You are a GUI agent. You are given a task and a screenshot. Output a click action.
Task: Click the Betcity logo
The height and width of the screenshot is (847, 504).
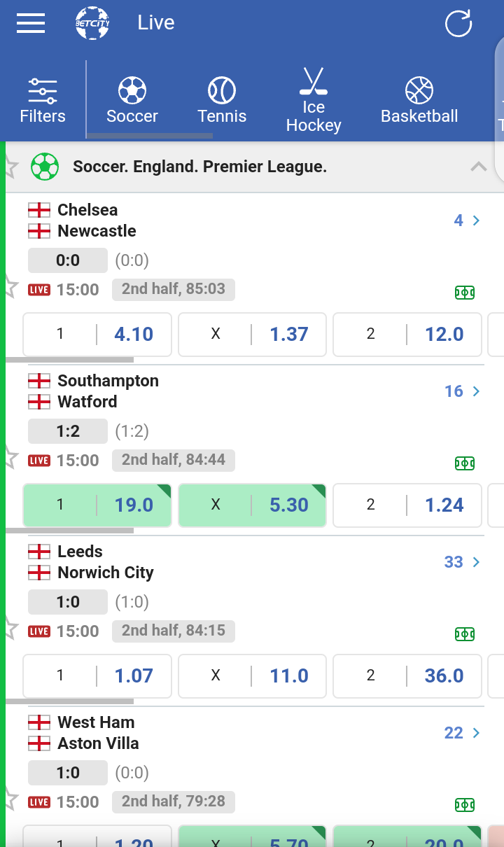tap(92, 23)
